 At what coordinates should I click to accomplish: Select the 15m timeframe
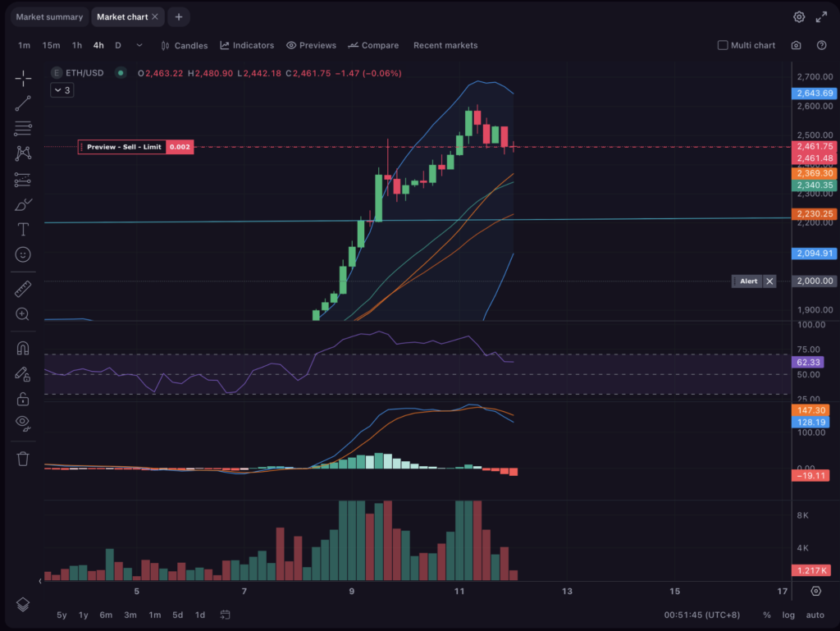click(x=51, y=45)
